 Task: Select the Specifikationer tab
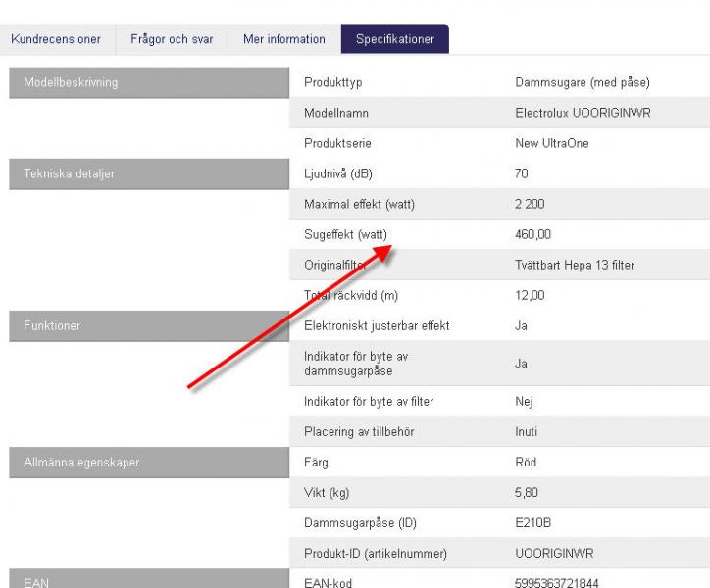[x=394, y=39]
